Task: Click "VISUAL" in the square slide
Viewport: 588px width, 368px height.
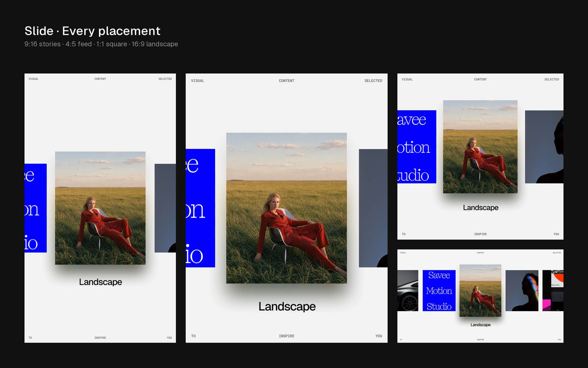Action: click(407, 79)
